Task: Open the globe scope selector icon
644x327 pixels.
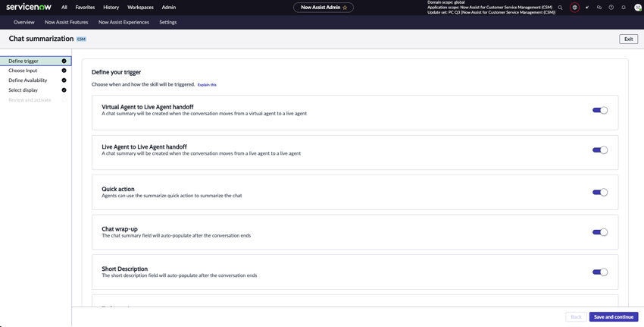Action: [x=574, y=8]
